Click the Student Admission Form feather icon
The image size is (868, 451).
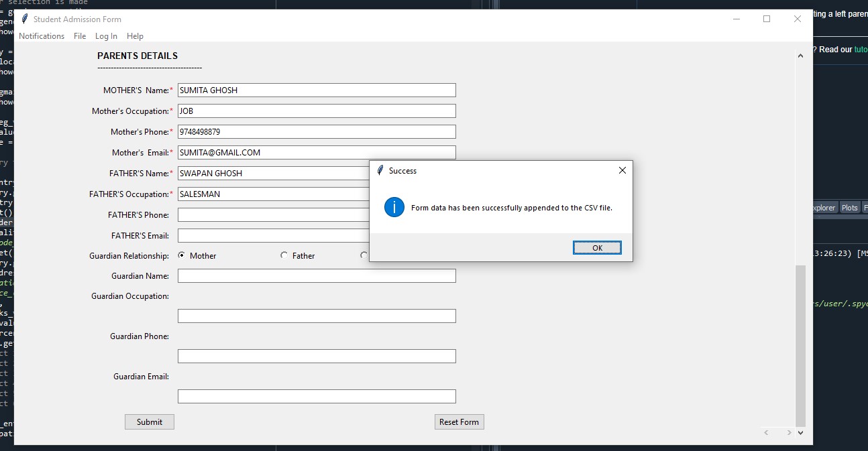coord(25,19)
